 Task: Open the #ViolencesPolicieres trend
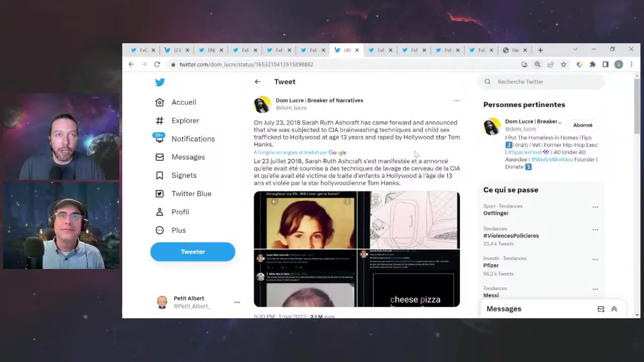click(x=511, y=236)
